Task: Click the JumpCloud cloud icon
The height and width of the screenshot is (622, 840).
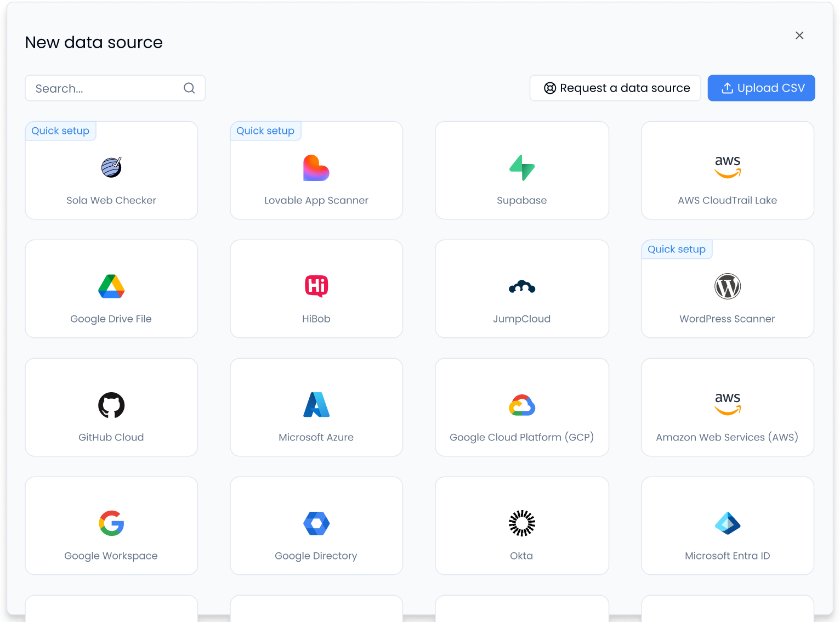Action: [521, 286]
